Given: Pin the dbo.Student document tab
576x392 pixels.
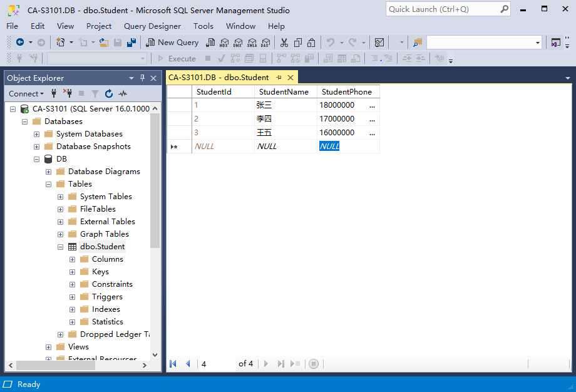Looking at the screenshot, I should click(279, 78).
